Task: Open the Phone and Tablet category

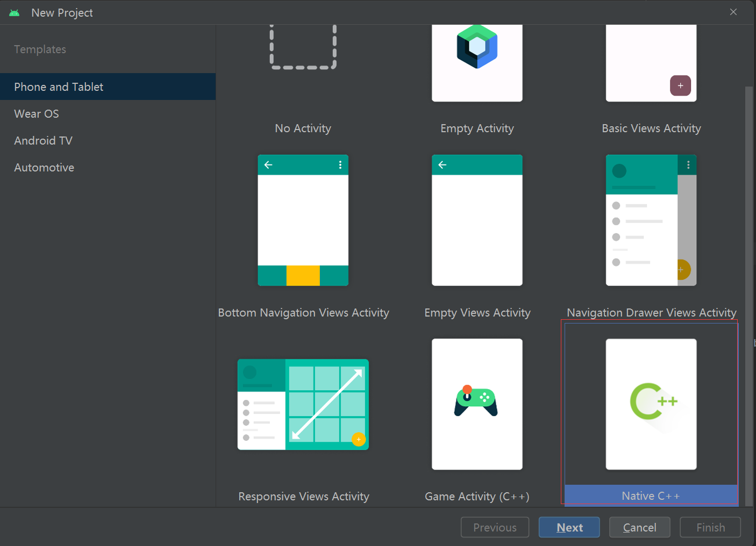Action: [x=108, y=87]
